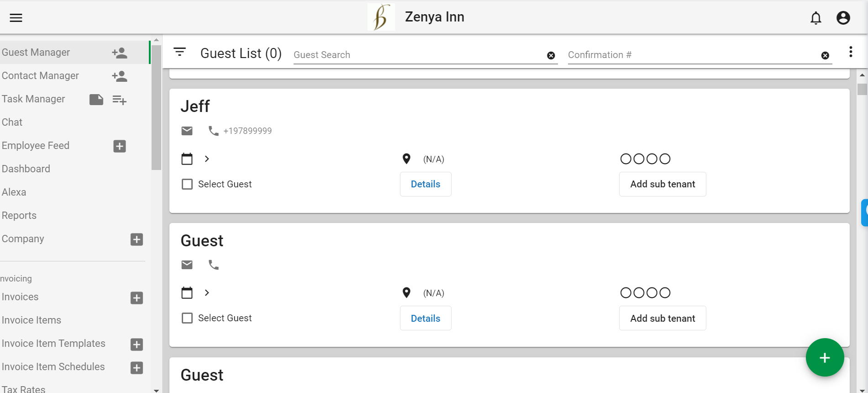Check the Select Guest checkbox on Jeff's card
The height and width of the screenshot is (393, 868).
click(x=187, y=184)
